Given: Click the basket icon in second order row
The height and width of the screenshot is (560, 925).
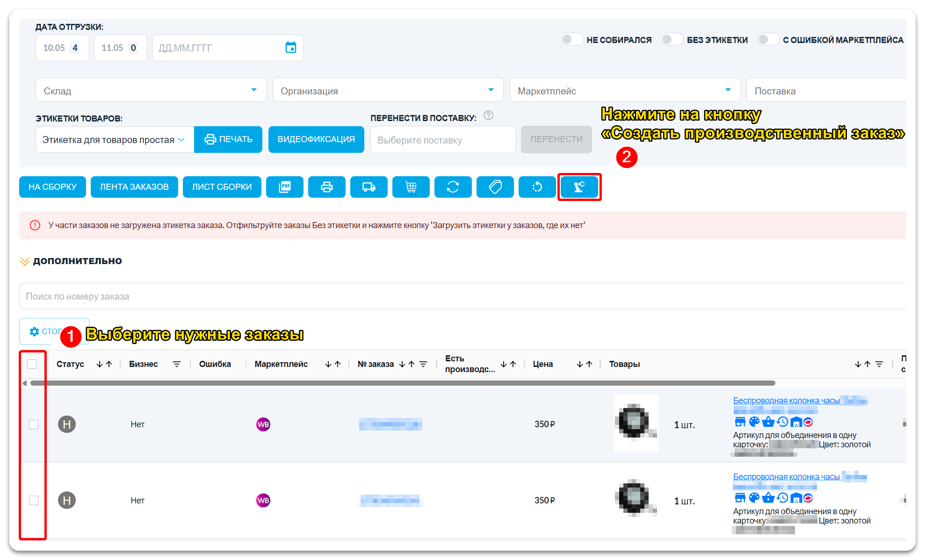Looking at the screenshot, I should 768,498.
